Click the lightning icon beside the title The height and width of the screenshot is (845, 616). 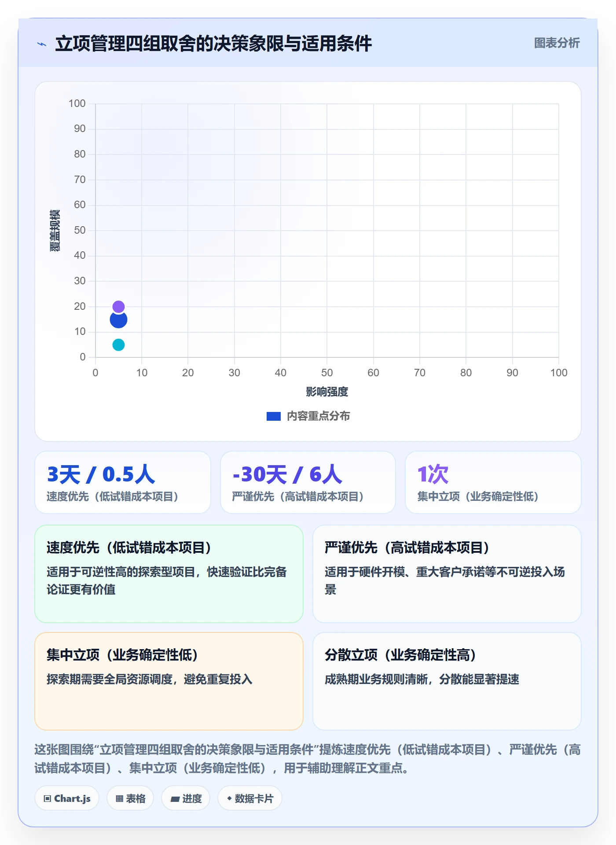(x=42, y=44)
